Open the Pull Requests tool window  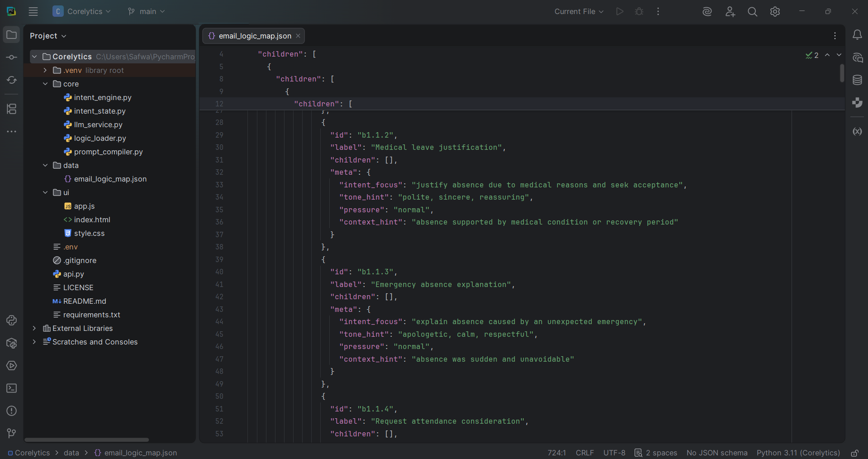click(x=12, y=80)
